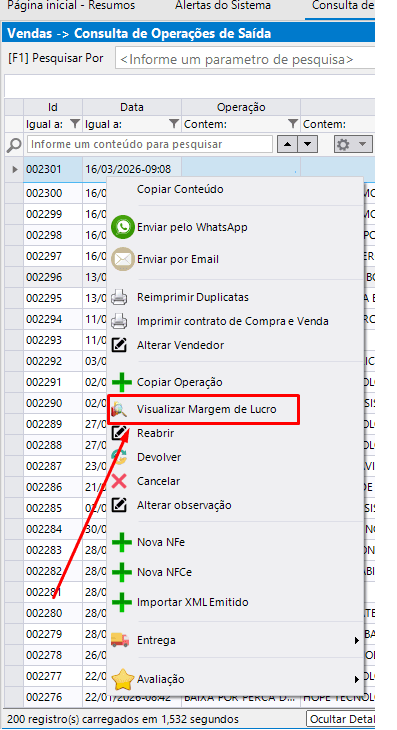Click red X icon beside Cancelar
This screenshot has height=730, width=397.
click(120, 481)
